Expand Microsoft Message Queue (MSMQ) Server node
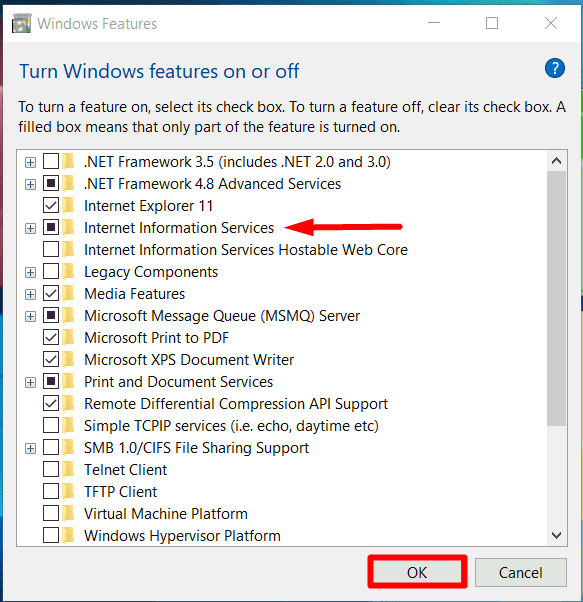583x602 pixels. click(30, 317)
